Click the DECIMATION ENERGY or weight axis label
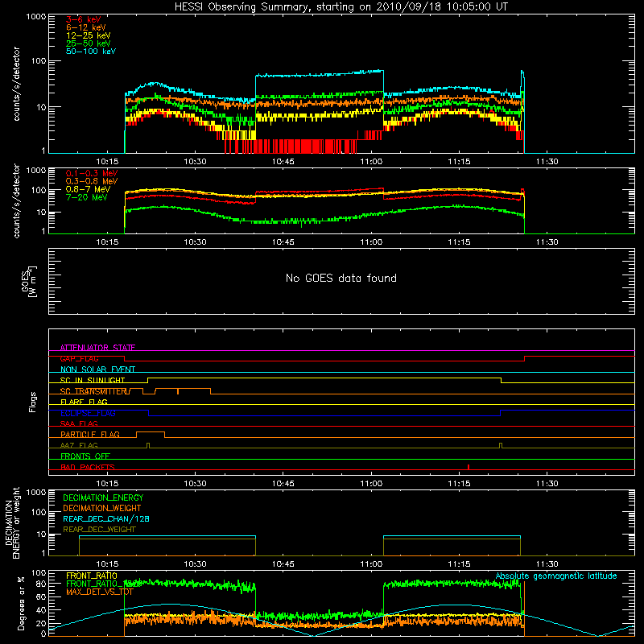Screen dimensions: 644x644 coord(12,522)
